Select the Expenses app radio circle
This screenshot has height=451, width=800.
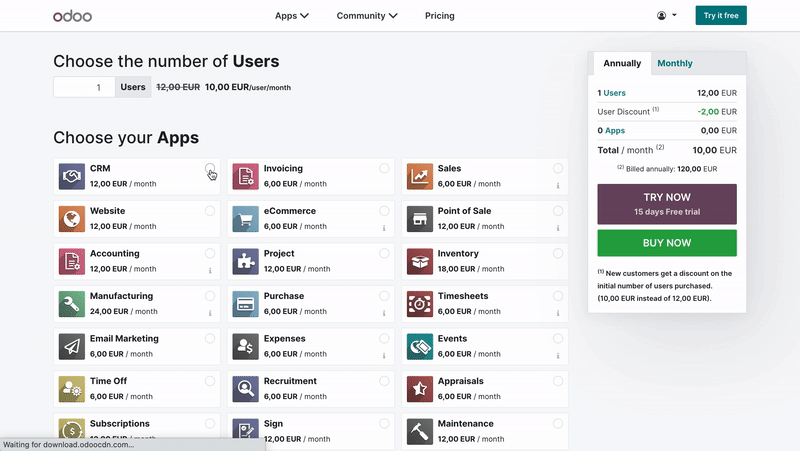coord(384,338)
